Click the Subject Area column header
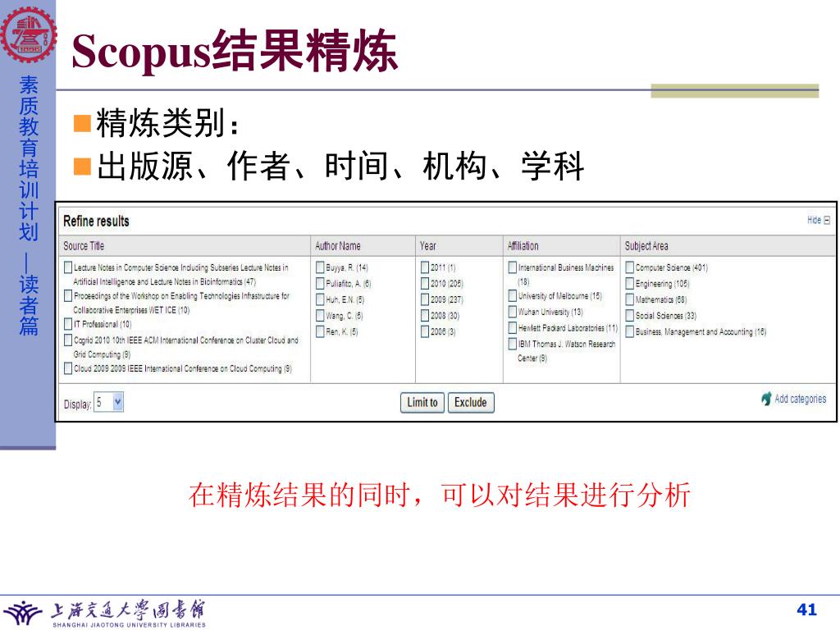 [x=646, y=246]
